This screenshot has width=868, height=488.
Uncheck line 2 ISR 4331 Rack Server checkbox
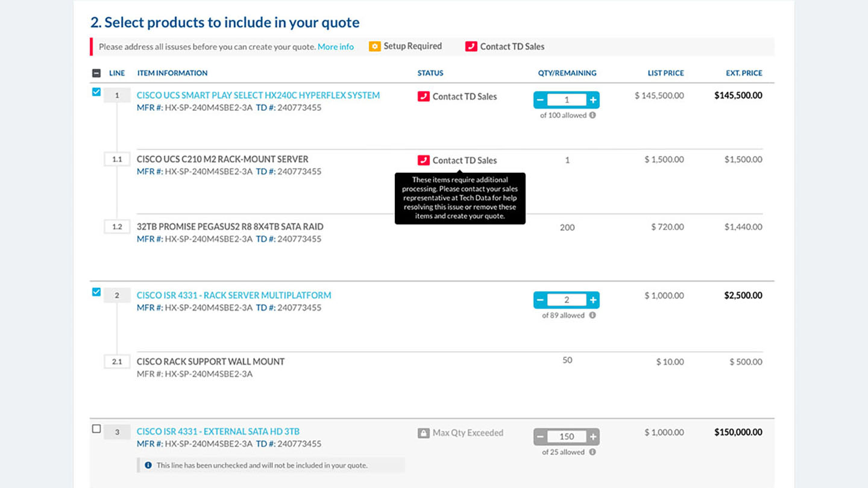click(x=96, y=292)
